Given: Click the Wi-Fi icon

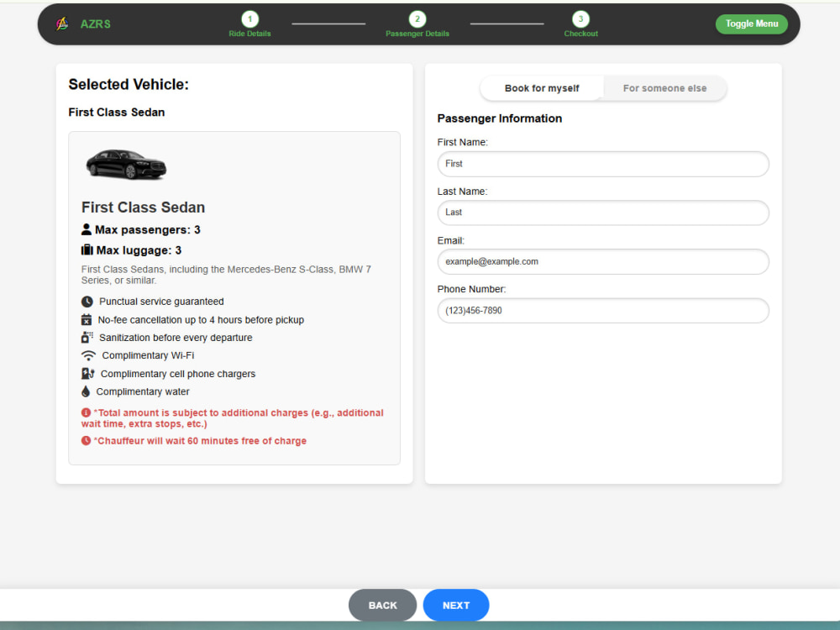Looking at the screenshot, I should point(88,355).
